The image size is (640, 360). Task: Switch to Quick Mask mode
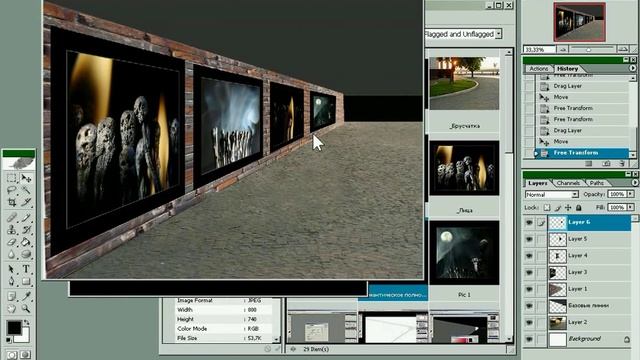pyautogui.click(x=25, y=355)
